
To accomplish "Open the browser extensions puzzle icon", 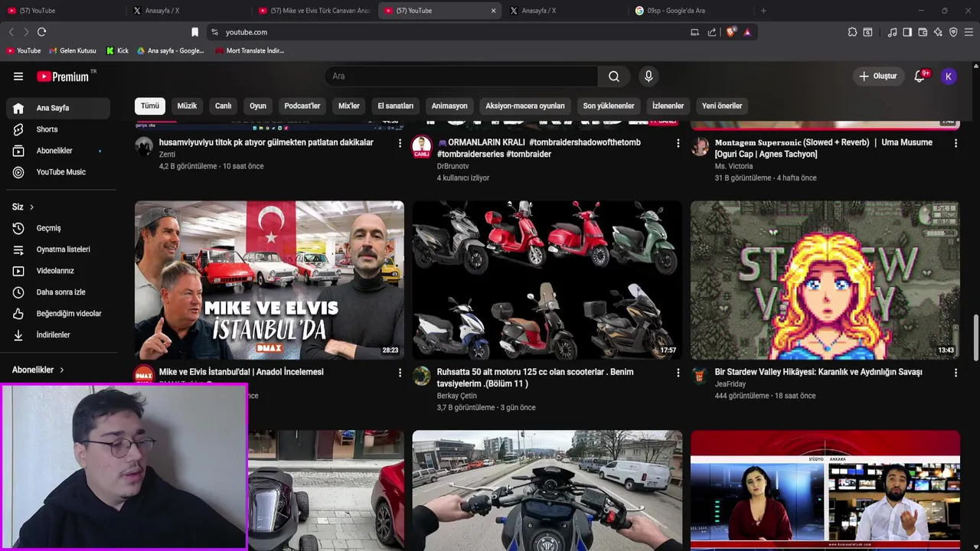I will coord(852,32).
